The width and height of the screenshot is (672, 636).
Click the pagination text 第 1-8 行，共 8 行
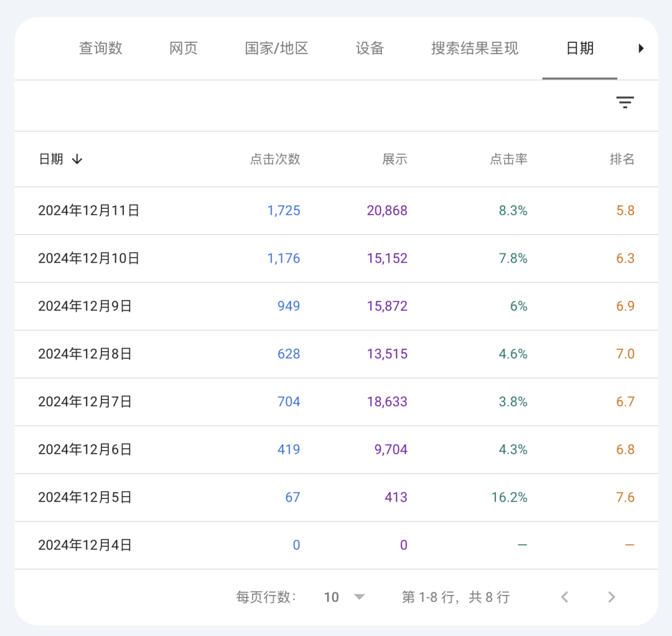(x=455, y=597)
